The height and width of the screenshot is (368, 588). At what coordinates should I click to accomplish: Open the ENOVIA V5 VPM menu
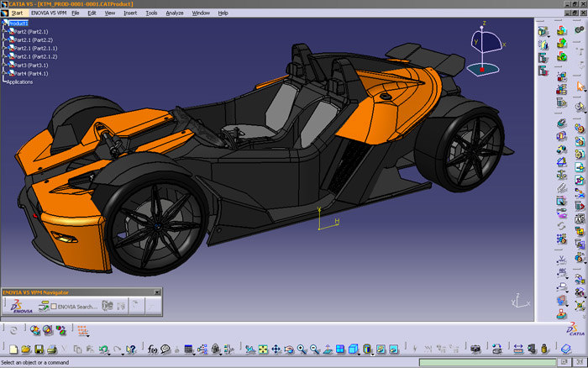coord(49,13)
